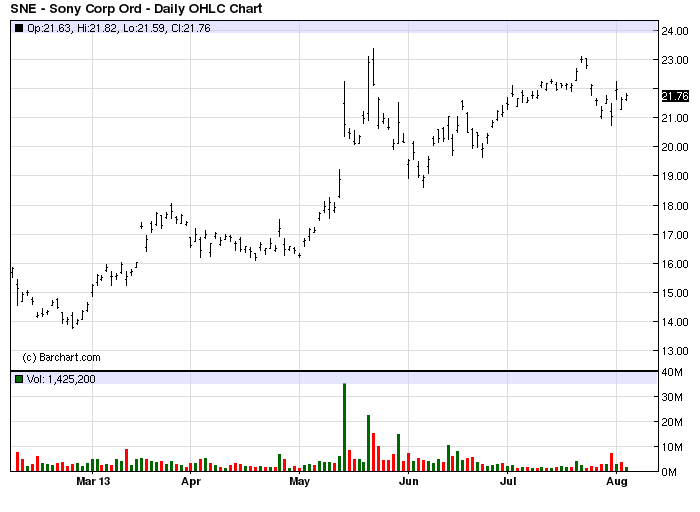Click the 24.00 price axis label
Screen dimensions: 700x512
click(x=675, y=31)
